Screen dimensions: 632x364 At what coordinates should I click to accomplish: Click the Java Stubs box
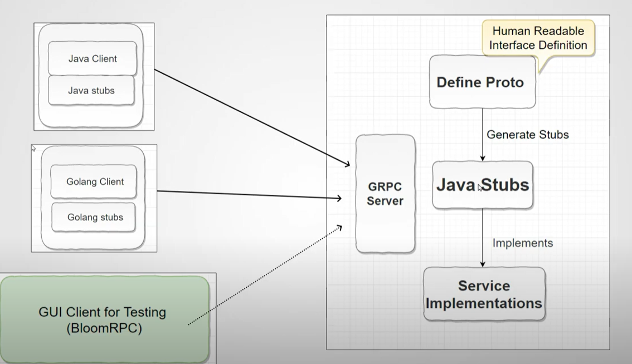(x=482, y=185)
